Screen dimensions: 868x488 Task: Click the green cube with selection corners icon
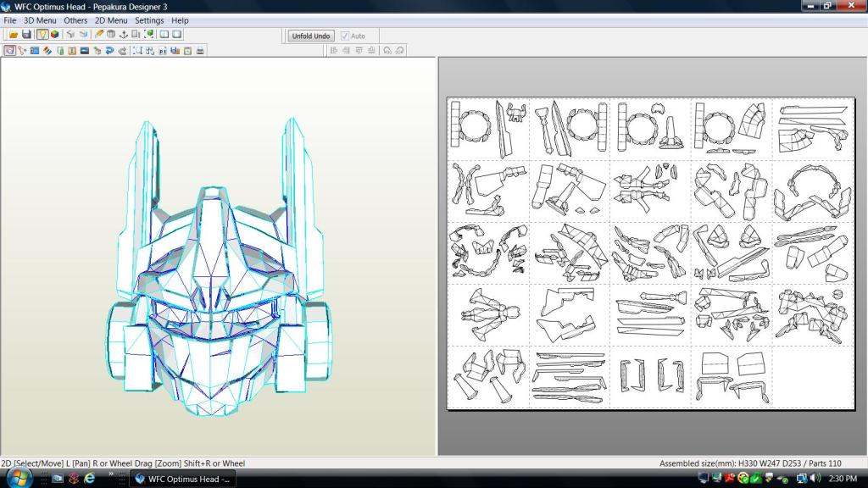tap(149, 34)
